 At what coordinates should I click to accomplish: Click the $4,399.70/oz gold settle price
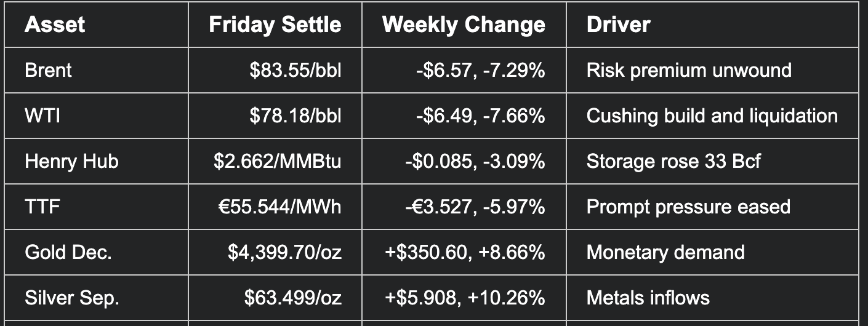pyautogui.click(x=284, y=252)
